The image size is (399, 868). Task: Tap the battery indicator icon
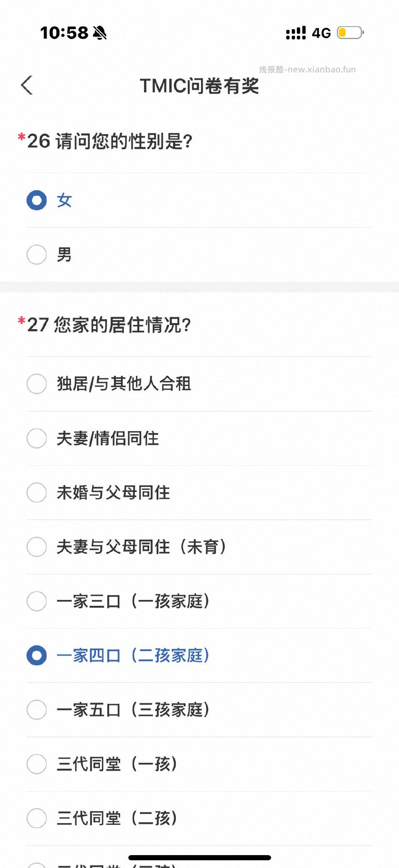[350, 33]
